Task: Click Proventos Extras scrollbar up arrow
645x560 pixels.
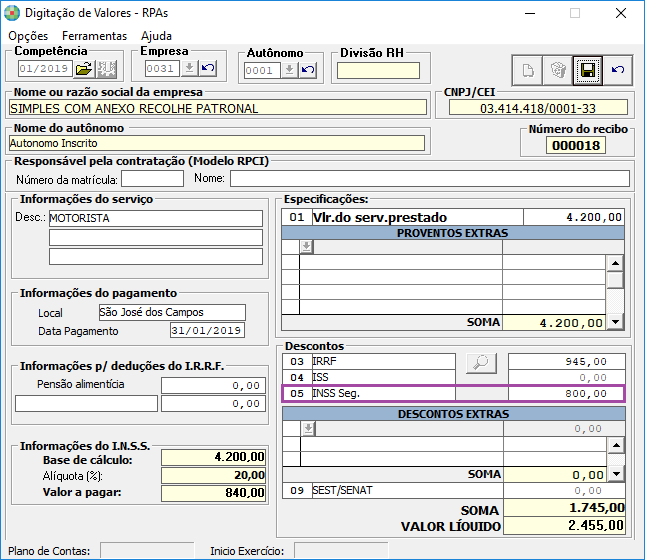Action: (615, 263)
